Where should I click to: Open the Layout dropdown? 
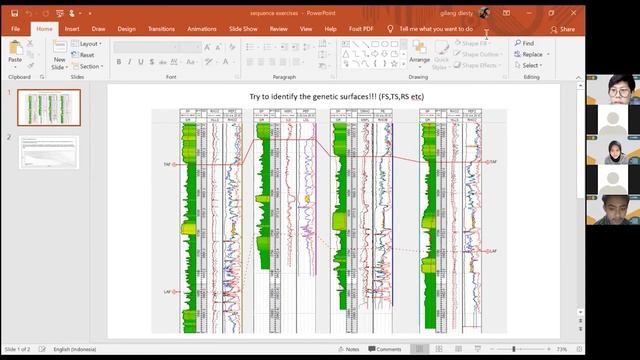click(87, 44)
